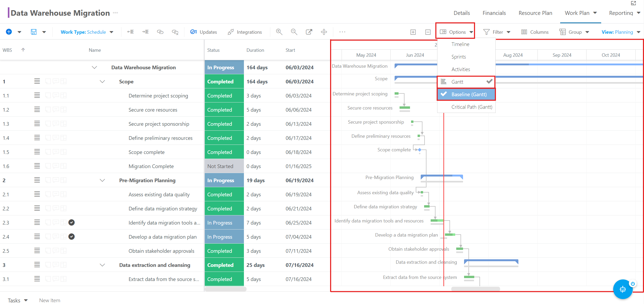The width and height of the screenshot is (644, 304).
Task: Click the Columns button
Action: click(535, 32)
